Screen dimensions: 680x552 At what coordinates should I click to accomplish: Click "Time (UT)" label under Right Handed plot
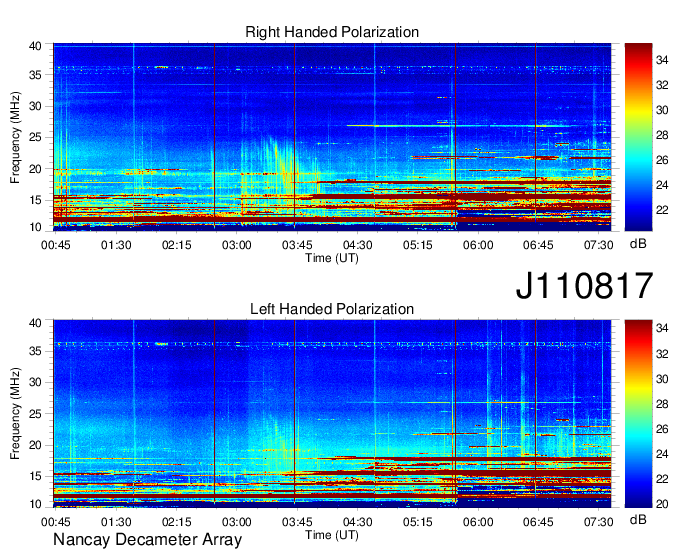(x=332, y=258)
